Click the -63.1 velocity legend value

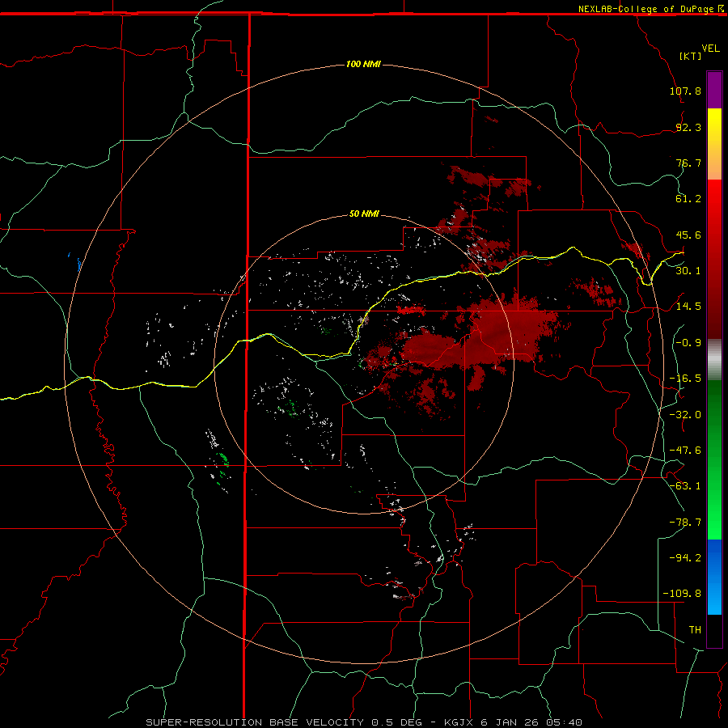pos(685,486)
